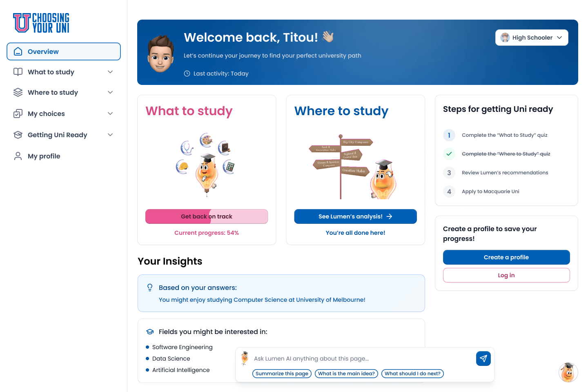Click the person icon beside My profile
588x392 pixels.
point(18,156)
